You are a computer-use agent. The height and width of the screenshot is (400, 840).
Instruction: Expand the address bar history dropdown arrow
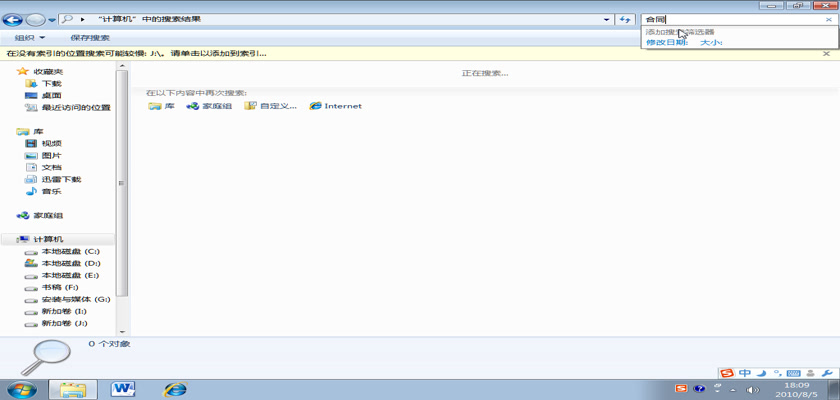pos(607,19)
